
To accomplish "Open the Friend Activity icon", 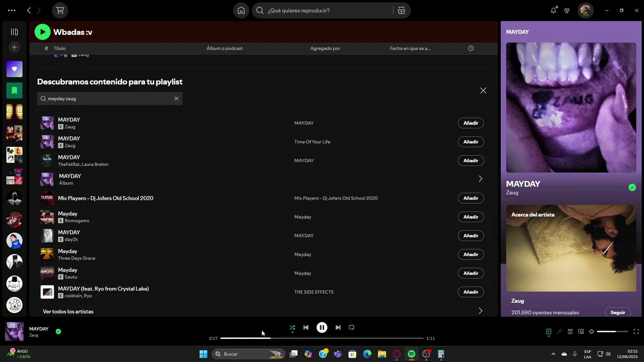I will tap(567, 10).
